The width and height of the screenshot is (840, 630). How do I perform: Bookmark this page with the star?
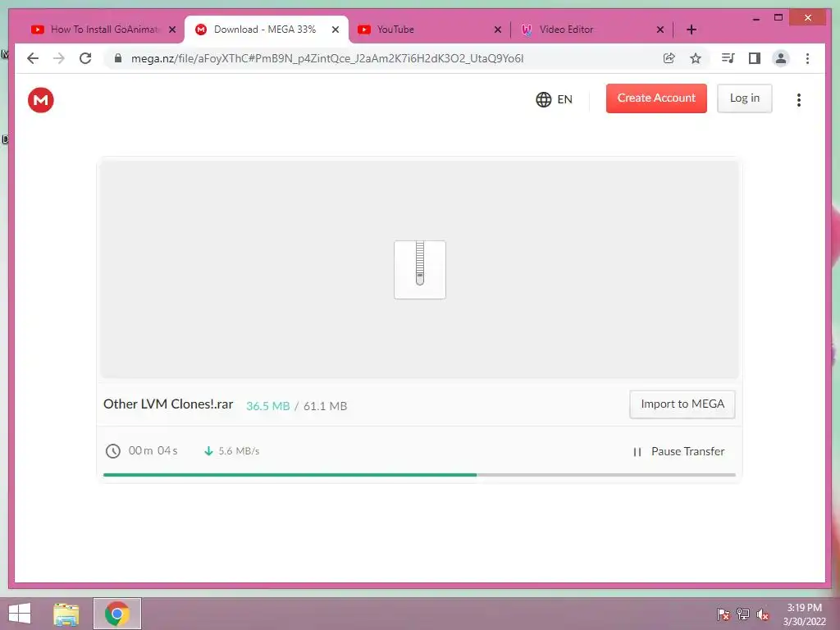[695, 58]
